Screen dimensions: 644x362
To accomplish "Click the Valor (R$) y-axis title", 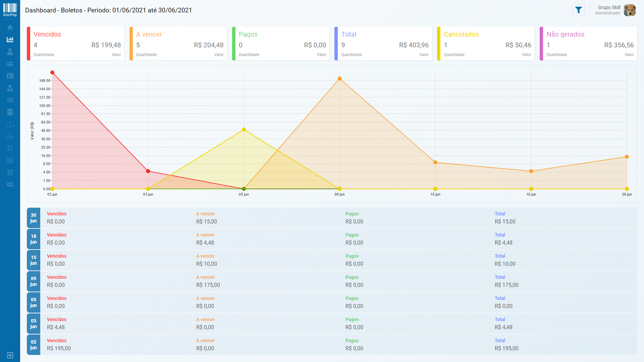I will pos(32,131).
